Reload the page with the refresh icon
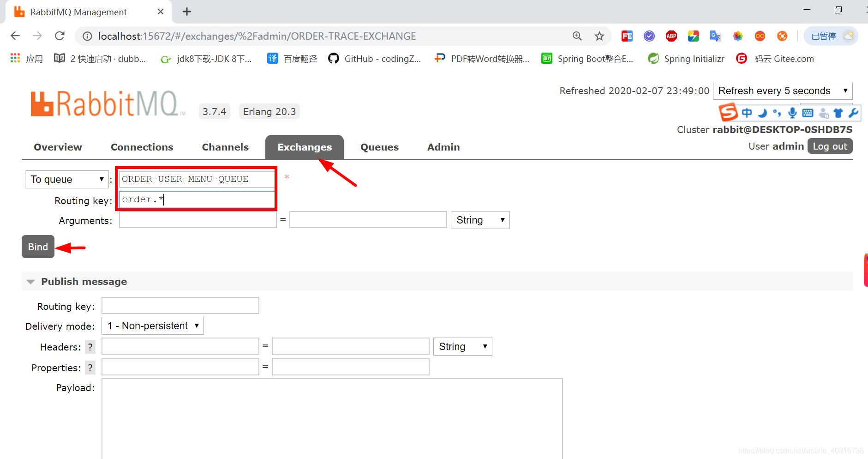This screenshot has width=868, height=459. coord(60,36)
